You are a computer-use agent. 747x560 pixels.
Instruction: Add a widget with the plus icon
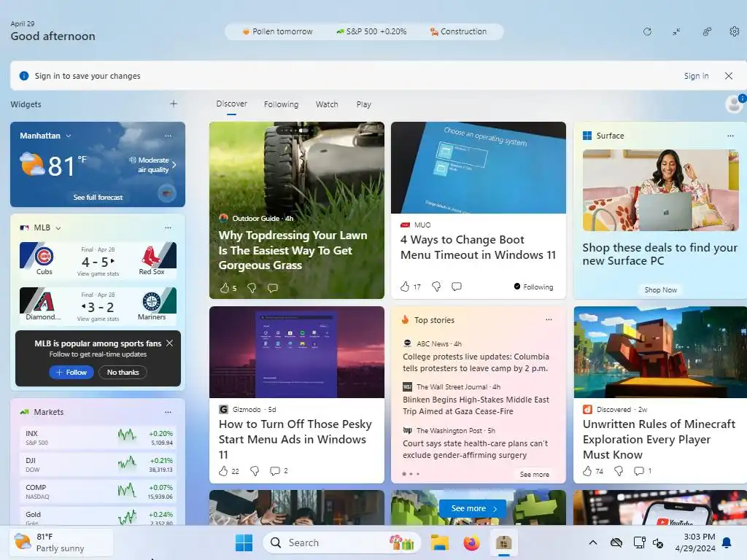[x=174, y=104]
